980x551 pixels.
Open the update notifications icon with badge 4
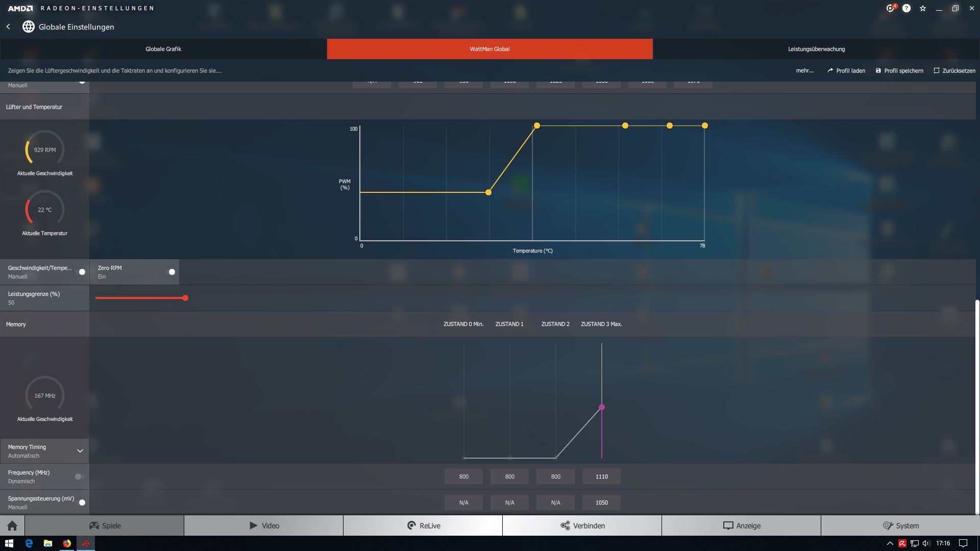(891, 8)
